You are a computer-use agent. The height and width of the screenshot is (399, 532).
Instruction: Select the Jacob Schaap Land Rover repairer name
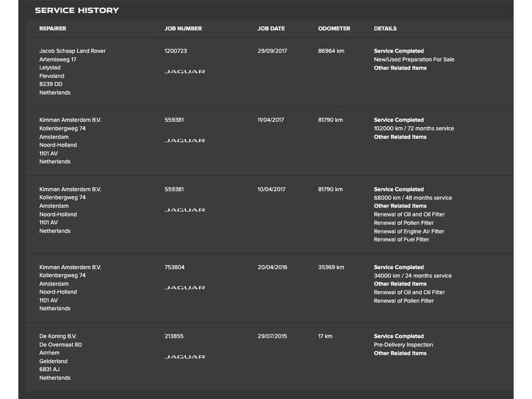[72, 51]
